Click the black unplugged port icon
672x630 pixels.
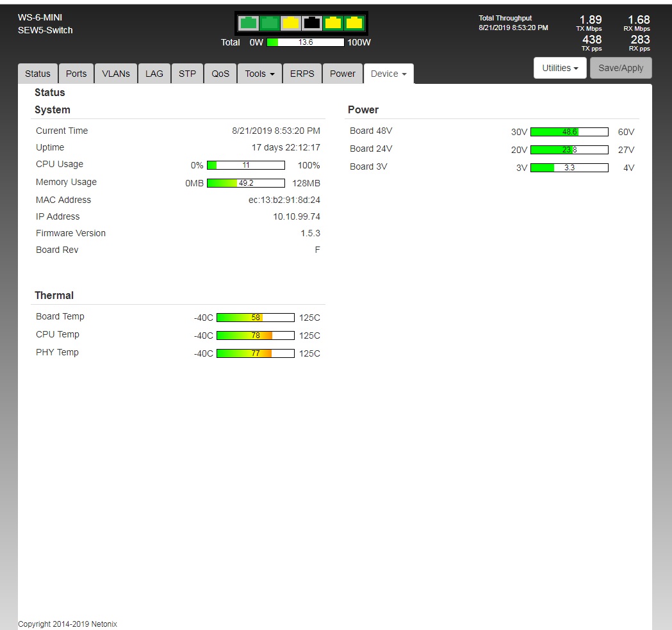[x=312, y=23]
